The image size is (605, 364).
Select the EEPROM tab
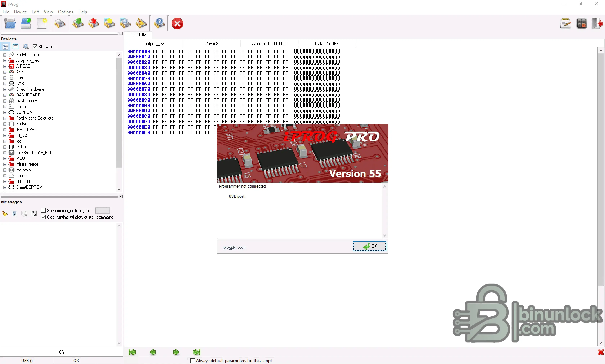click(138, 35)
